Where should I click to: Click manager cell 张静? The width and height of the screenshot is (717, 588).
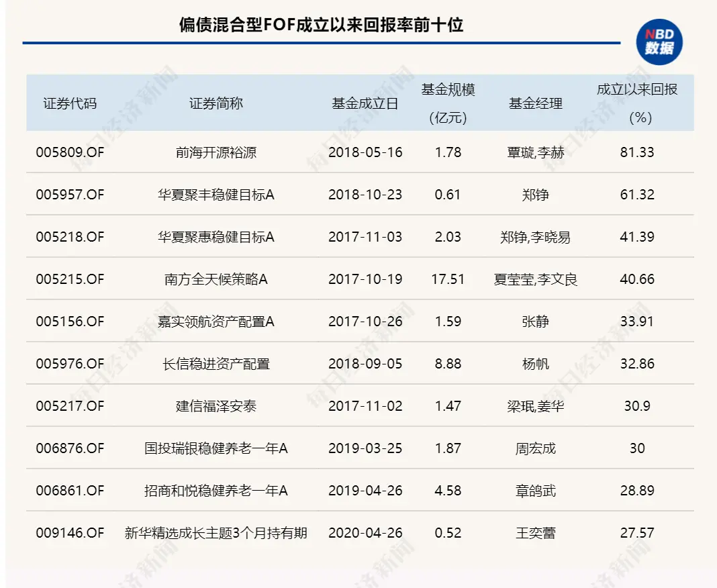[536, 322]
